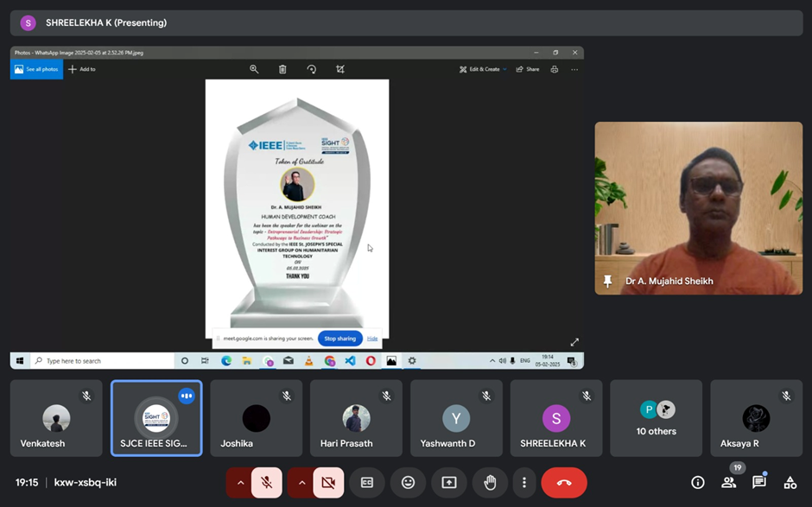Unpin Dr A. Mujahid Sheikh's video

click(607, 282)
